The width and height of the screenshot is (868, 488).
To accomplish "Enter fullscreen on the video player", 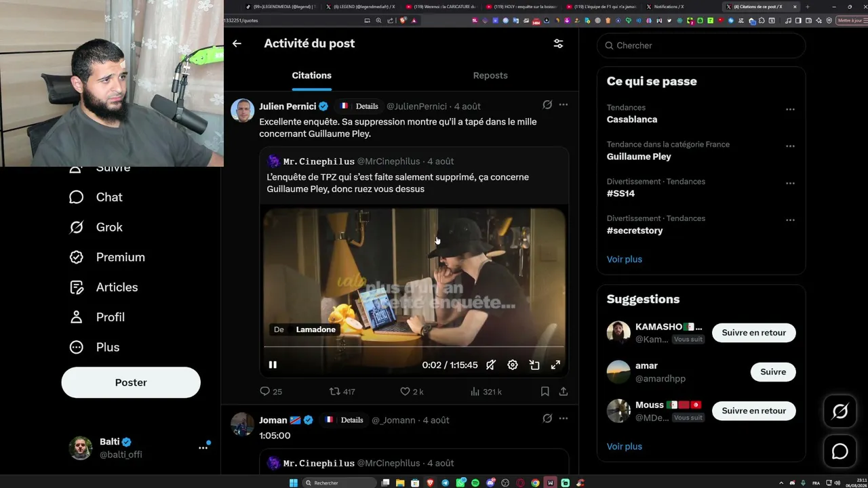I will 555,365.
